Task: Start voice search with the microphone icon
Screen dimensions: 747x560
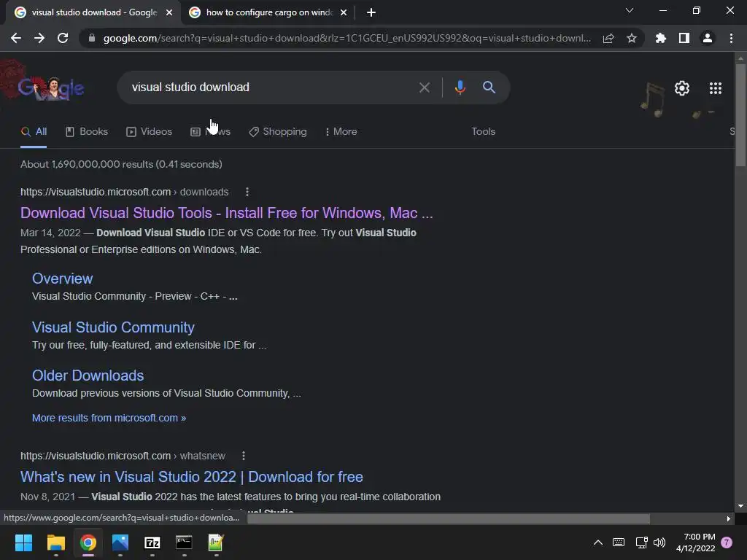Action: (460, 87)
